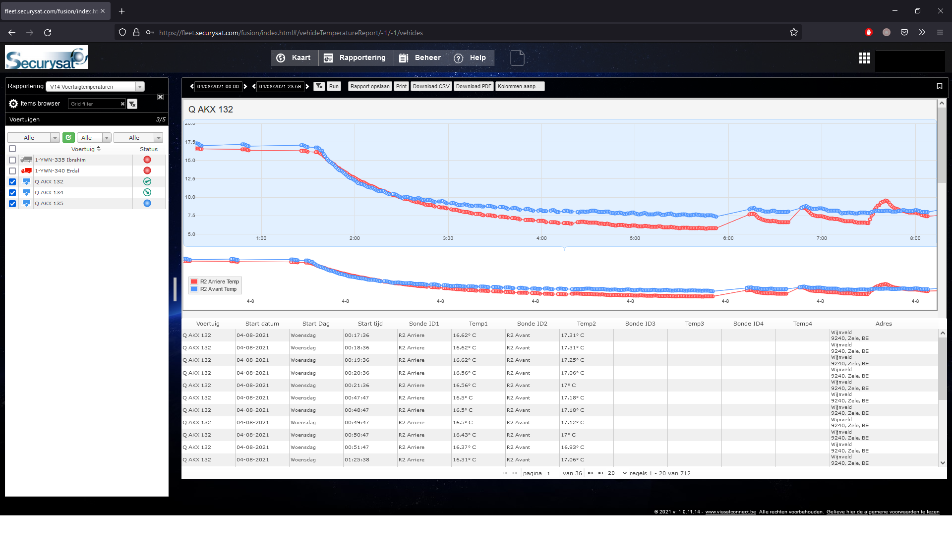This screenshot has height=560, width=952.
Task: Click grid filter apply icon in Items browser
Action: pyautogui.click(x=132, y=104)
